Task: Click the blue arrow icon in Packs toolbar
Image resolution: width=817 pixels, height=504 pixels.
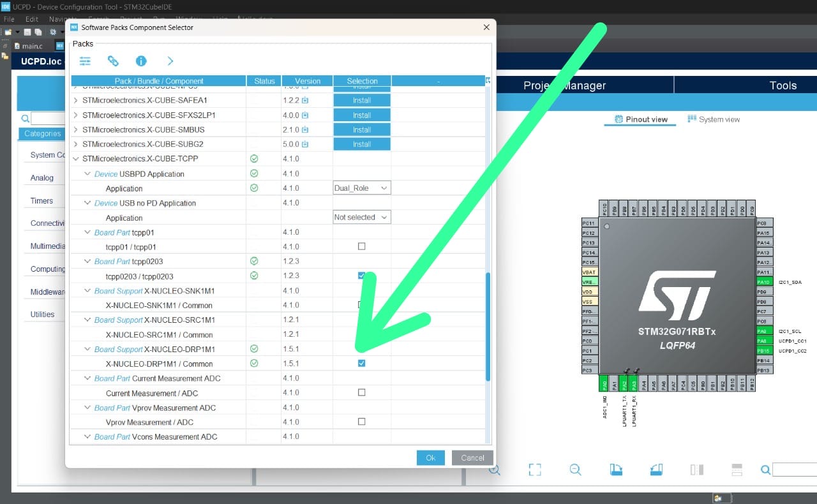Action: point(170,61)
